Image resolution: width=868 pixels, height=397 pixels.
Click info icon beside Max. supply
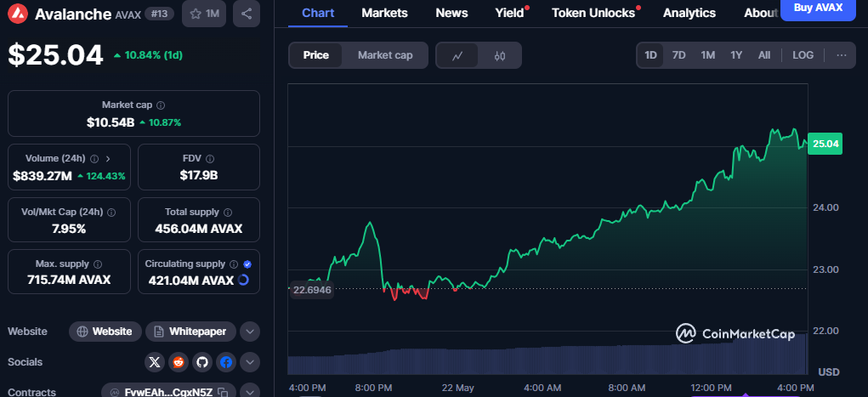(98, 264)
